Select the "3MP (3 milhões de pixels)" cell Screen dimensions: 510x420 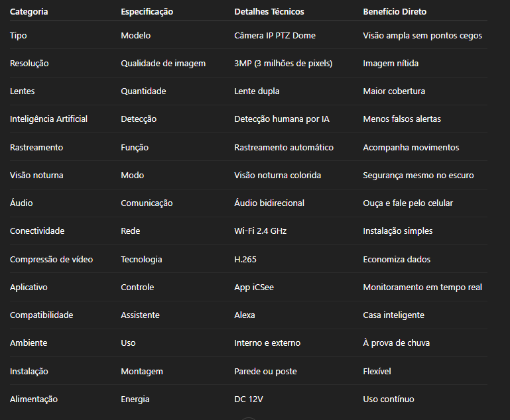(x=283, y=64)
